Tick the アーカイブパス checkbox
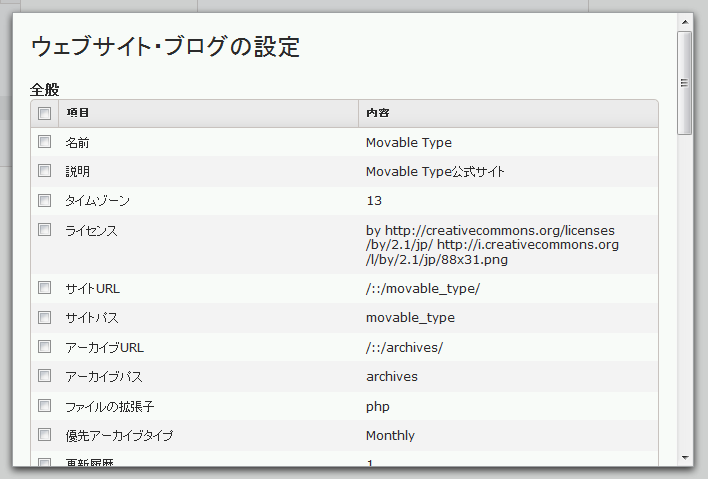 pyautogui.click(x=44, y=376)
